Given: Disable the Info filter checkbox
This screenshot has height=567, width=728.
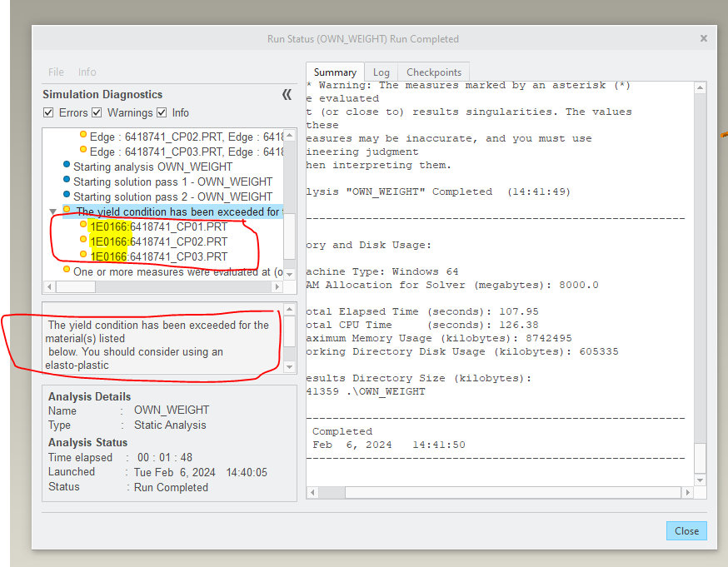Looking at the screenshot, I should coord(162,113).
